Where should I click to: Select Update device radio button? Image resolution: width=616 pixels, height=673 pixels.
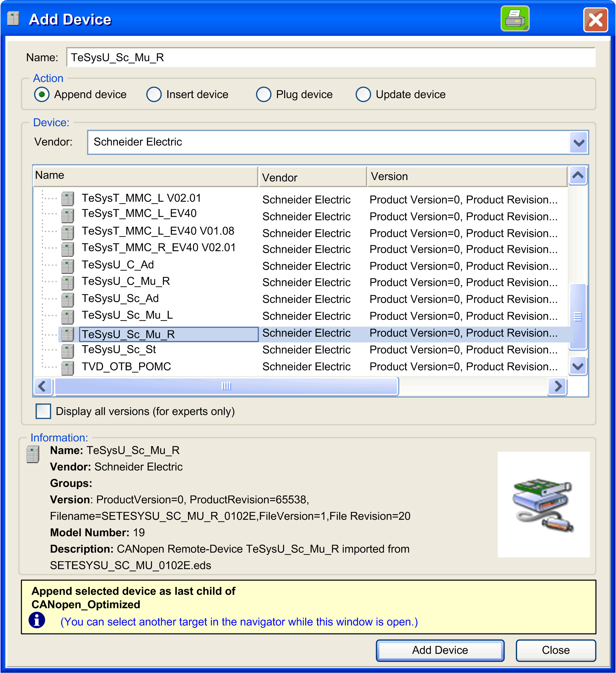click(363, 94)
